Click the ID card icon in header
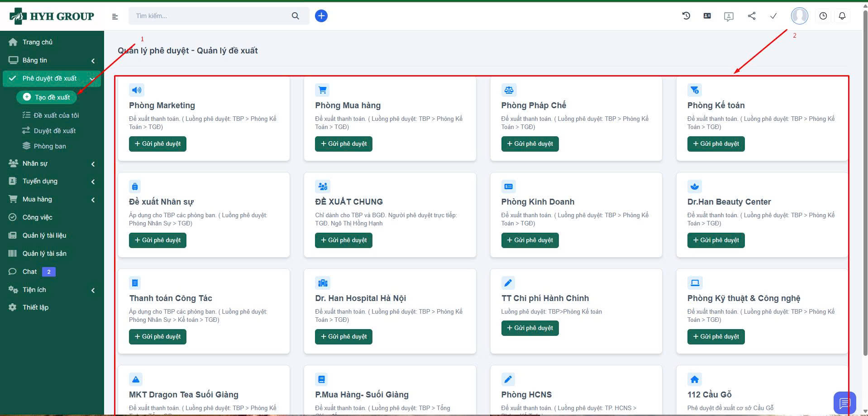Screen dimensions: 868x416 pyautogui.click(x=707, y=16)
